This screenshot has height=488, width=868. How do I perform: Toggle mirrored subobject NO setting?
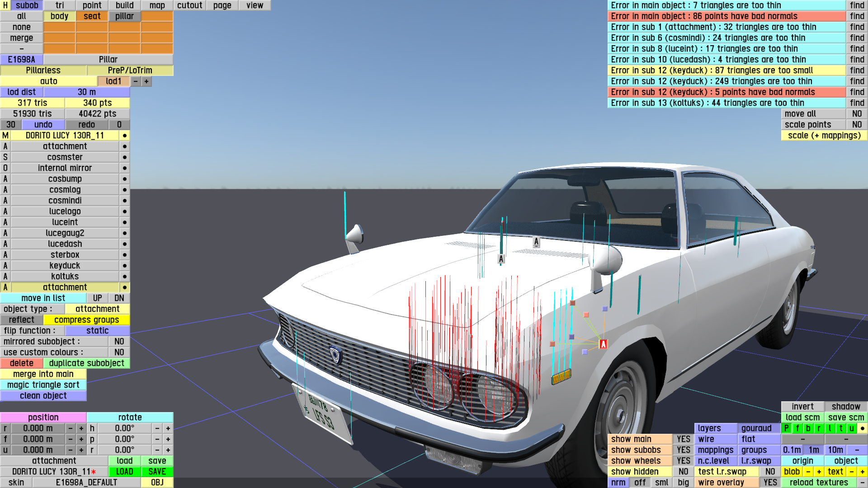(119, 342)
